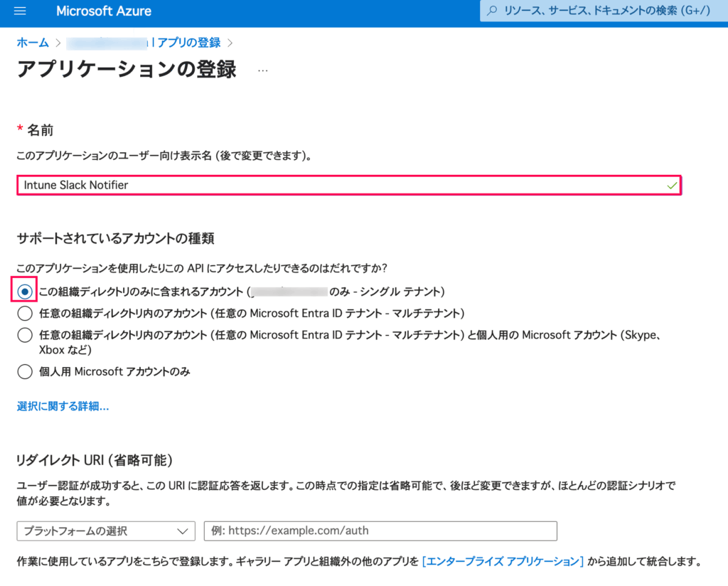Viewport: 728px width, 586px height.
Task: Click the アプリケーションの登録 page heading
Action: pyautogui.click(x=127, y=69)
